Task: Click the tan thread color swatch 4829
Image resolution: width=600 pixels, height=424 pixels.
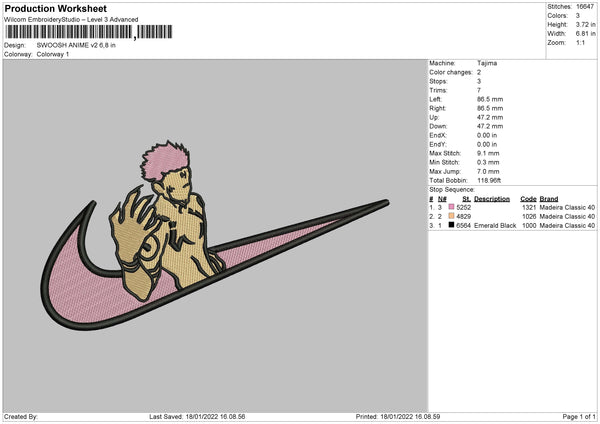Action: pos(452,216)
